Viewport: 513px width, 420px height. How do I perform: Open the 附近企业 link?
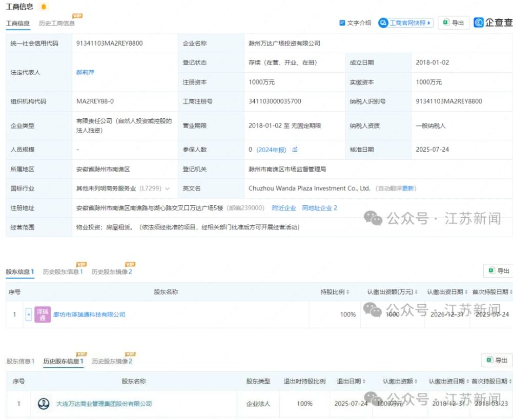coord(283,208)
